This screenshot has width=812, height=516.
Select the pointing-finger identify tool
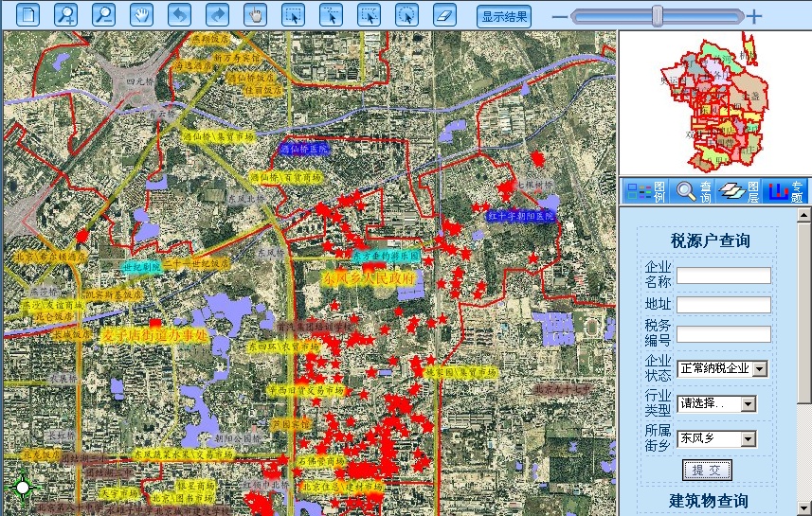click(x=255, y=15)
